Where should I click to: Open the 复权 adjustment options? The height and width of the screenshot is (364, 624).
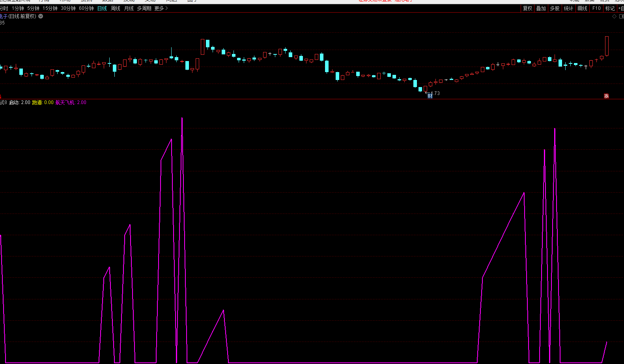click(527, 8)
